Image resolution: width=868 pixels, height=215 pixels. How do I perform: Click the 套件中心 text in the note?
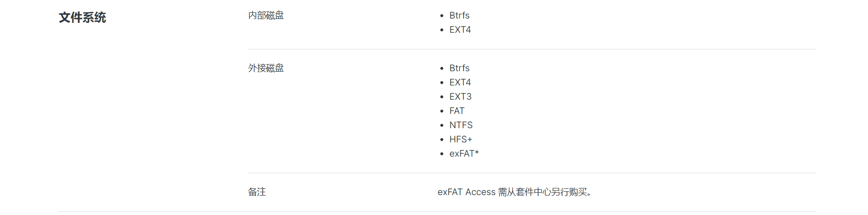pyautogui.click(x=533, y=192)
